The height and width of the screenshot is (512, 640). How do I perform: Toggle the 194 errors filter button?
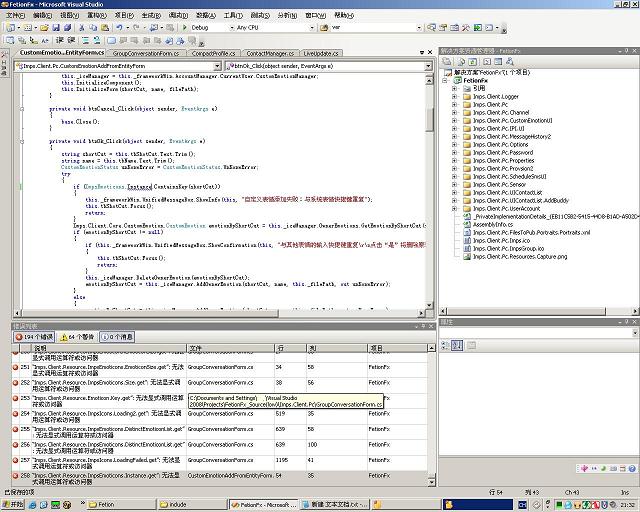pos(36,337)
